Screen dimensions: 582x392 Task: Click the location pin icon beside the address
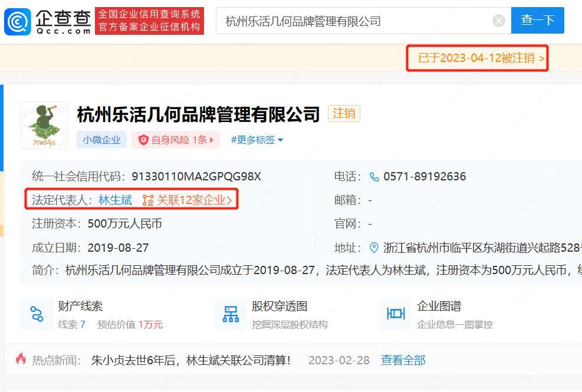[374, 248]
